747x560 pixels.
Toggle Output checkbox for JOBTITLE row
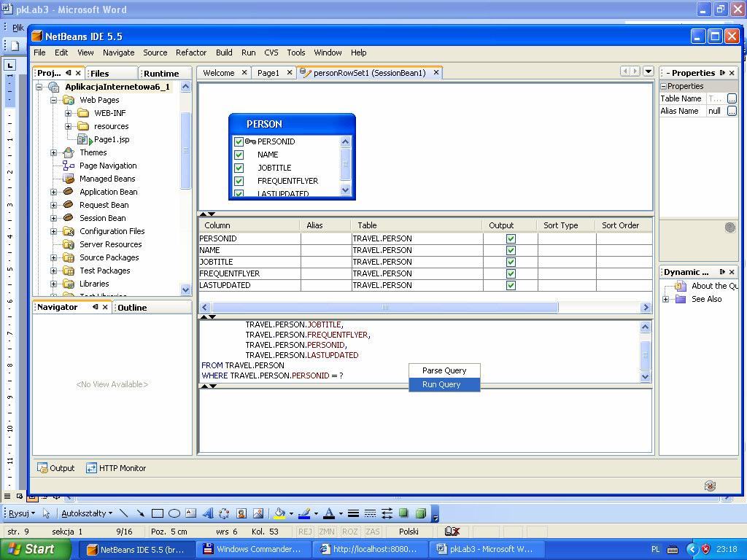coord(511,262)
